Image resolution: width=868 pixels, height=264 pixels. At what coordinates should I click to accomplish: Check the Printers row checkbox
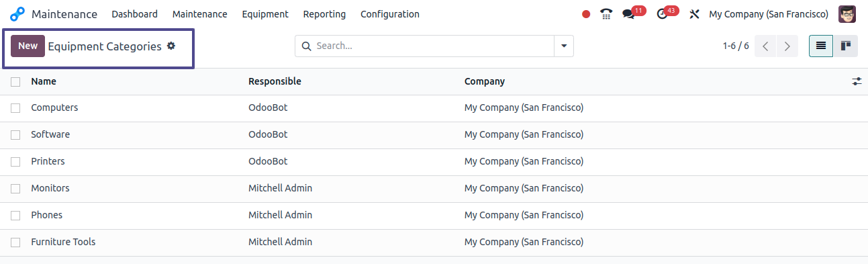15,161
